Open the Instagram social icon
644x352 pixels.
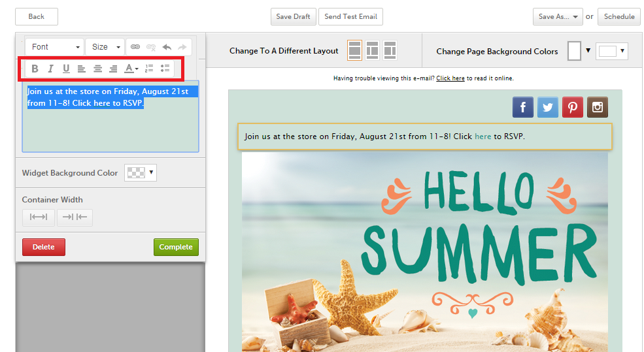coord(598,107)
